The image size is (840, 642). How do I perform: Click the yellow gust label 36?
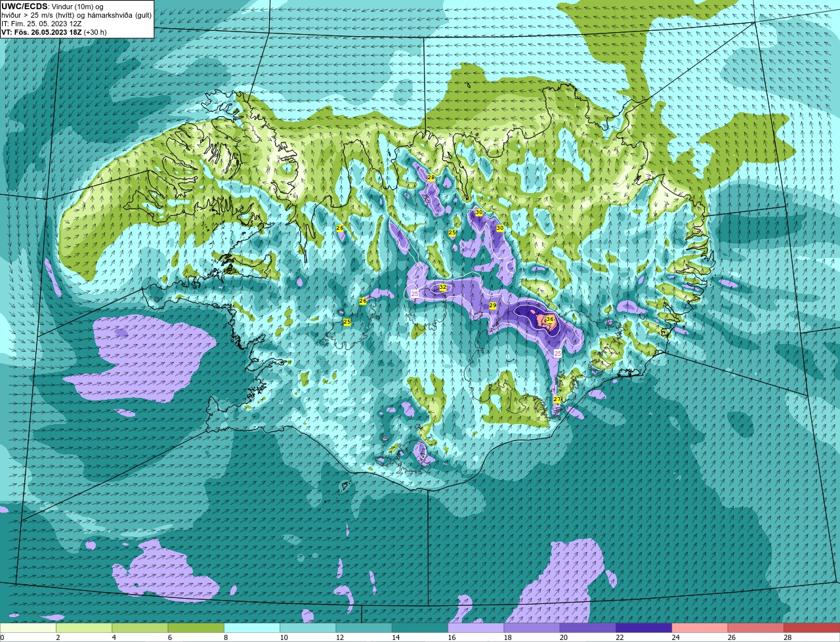click(x=550, y=319)
